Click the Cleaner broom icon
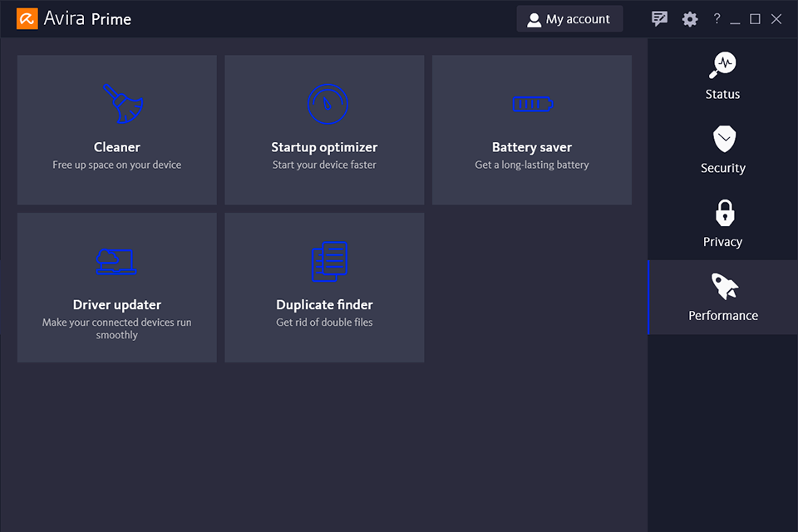 121,104
